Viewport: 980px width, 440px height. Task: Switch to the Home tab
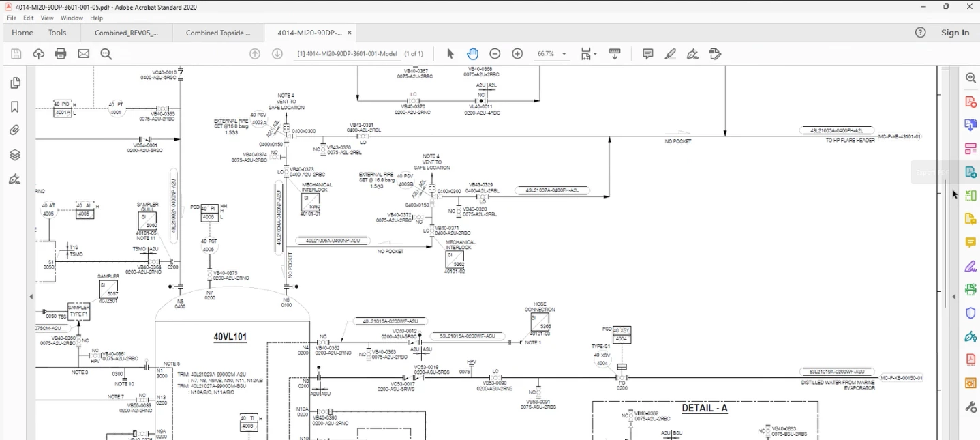(22, 33)
